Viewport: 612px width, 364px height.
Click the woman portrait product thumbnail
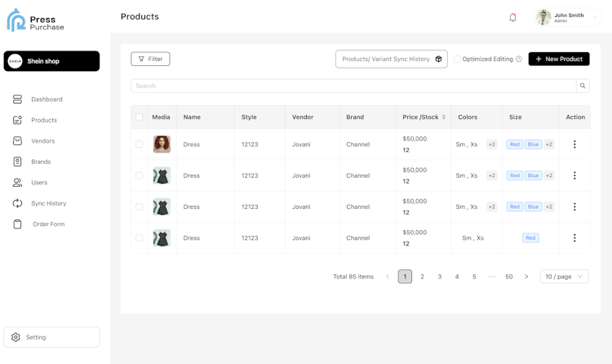coord(162,144)
